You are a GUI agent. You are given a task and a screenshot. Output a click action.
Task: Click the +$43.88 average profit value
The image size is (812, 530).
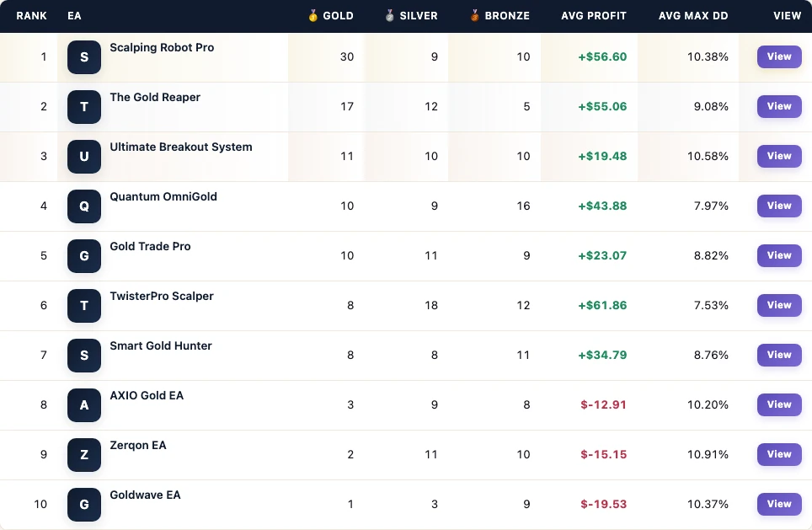[602, 206]
